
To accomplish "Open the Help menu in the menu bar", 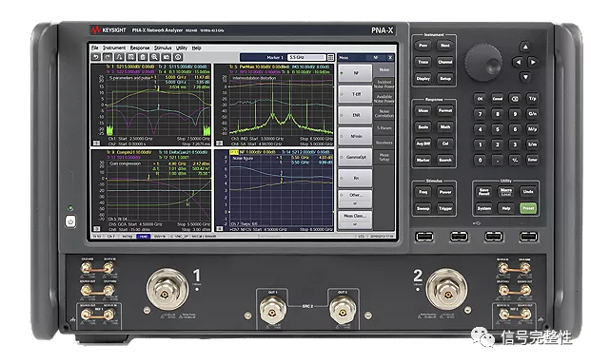I will pos(196,48).
